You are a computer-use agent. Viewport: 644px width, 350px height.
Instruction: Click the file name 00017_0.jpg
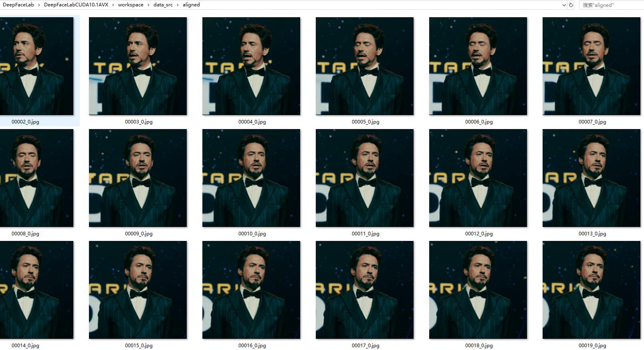click(x=365, y=346)
